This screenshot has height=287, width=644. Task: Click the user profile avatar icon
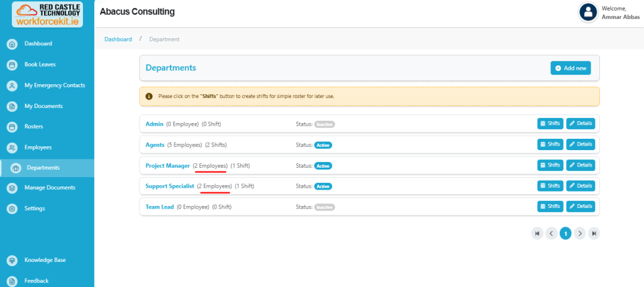tap(588, 12)
